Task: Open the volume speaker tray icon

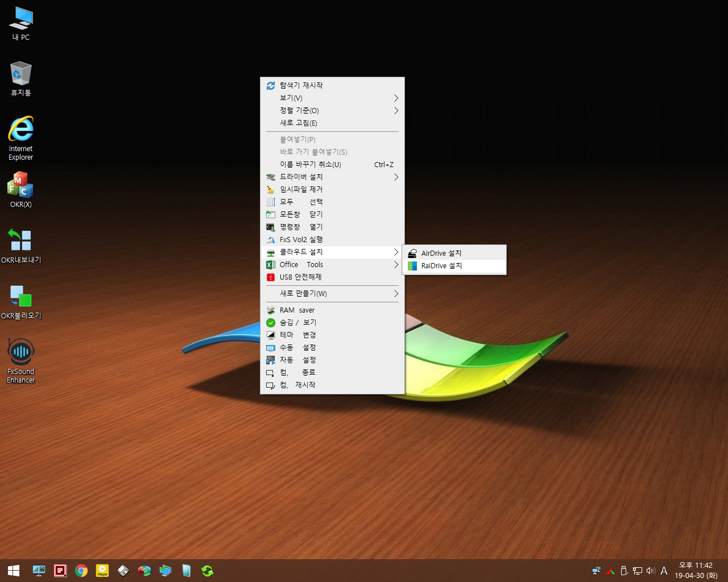Action: 651,571
